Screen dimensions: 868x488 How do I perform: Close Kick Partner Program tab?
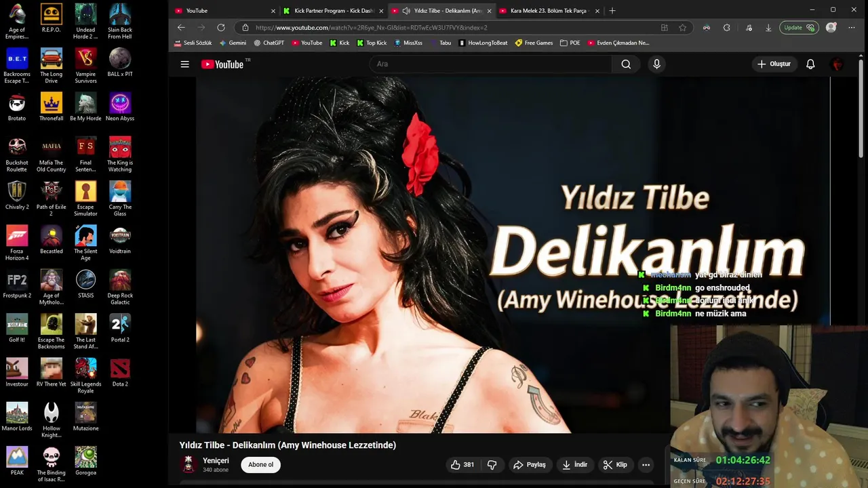[381, 11]
